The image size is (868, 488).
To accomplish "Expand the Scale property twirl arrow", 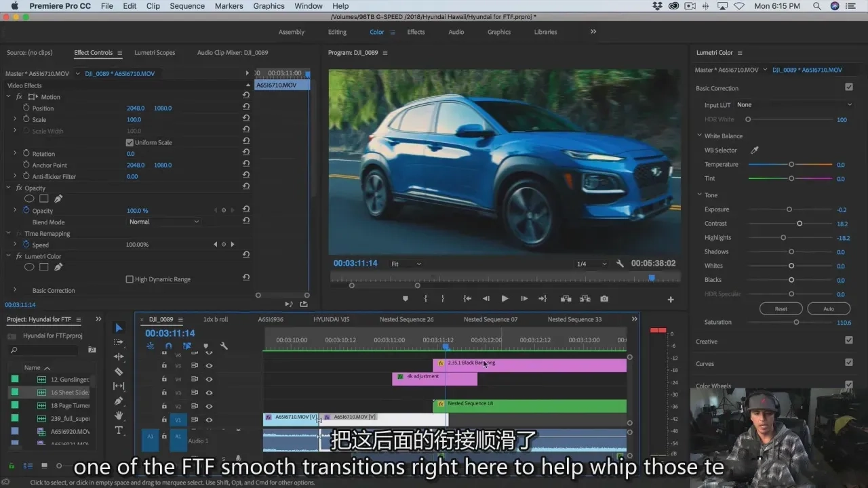I will (x=15, y=119).
